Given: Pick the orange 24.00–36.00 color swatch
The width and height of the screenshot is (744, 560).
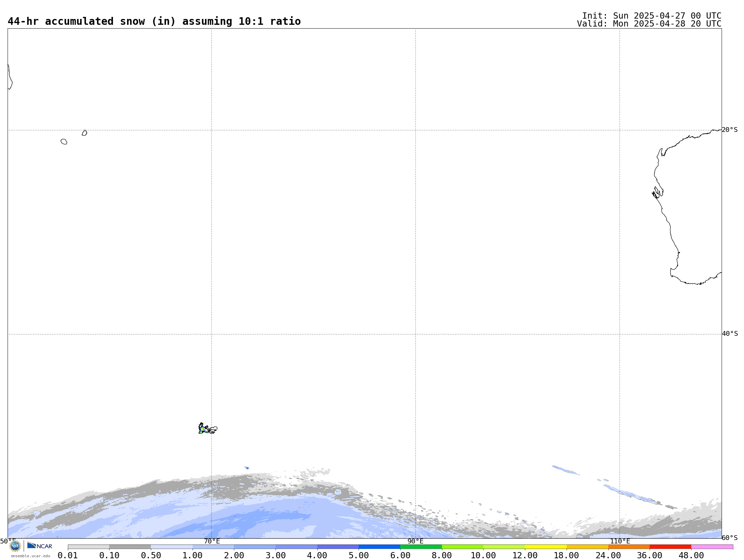Looking at the screenshot, I should click(629, 547).
